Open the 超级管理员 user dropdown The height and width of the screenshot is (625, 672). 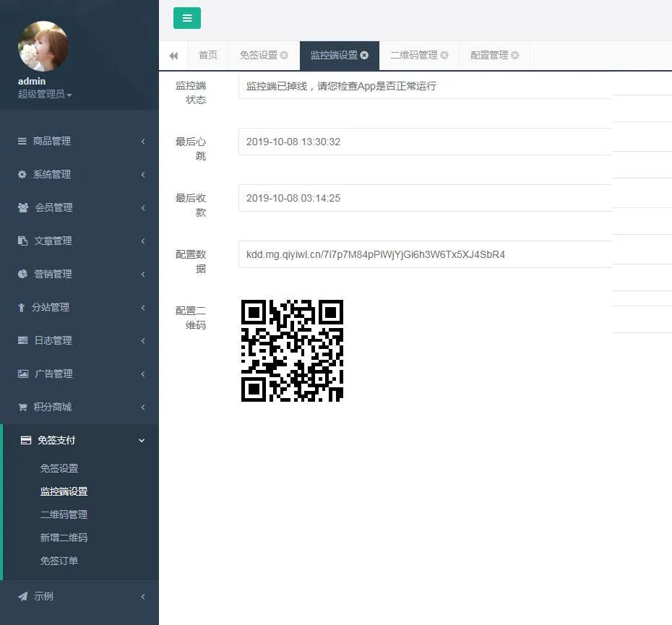click(45, 94)
